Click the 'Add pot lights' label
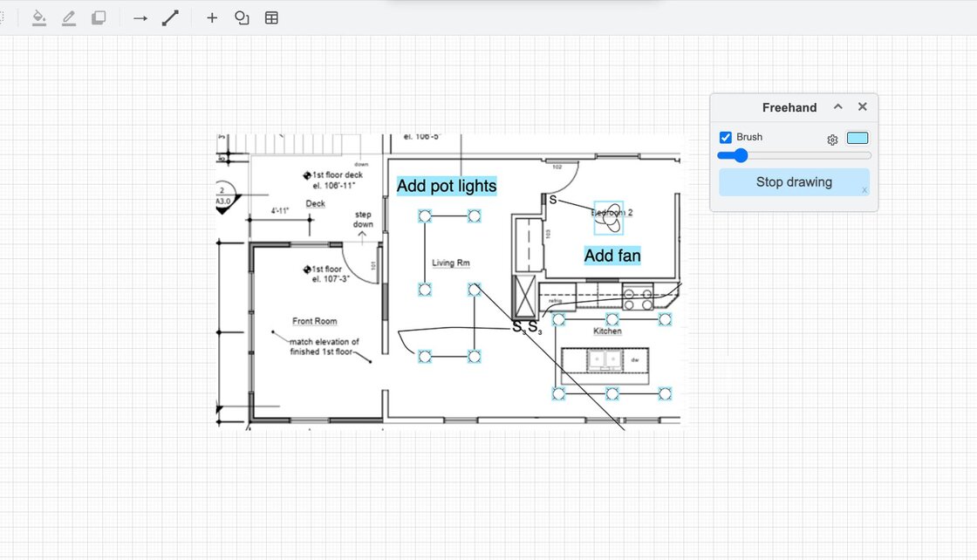This screenshot has height=560, width=977. (447, 186)
